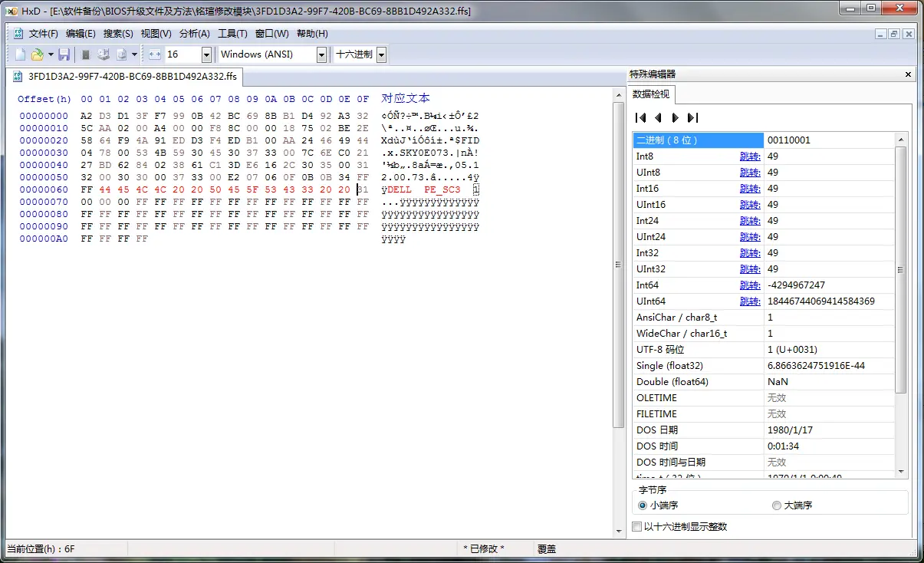Click the file tab's document icon

click(18, 77)
